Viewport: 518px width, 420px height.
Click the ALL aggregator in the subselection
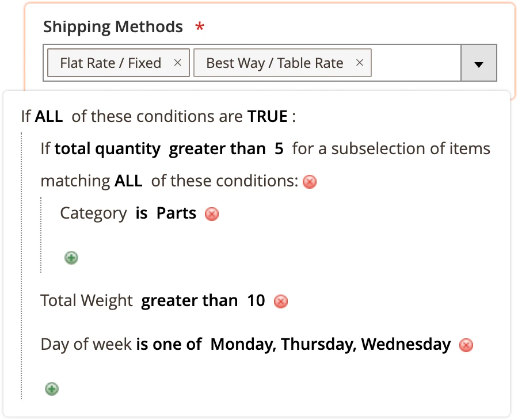tap(128, 181)
